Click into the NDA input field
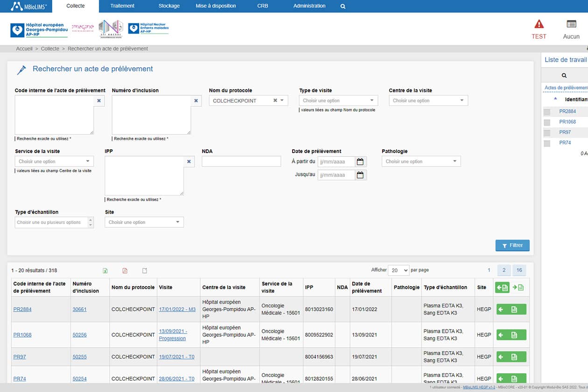The image size is (588, 392). click(x=241, y=161)
